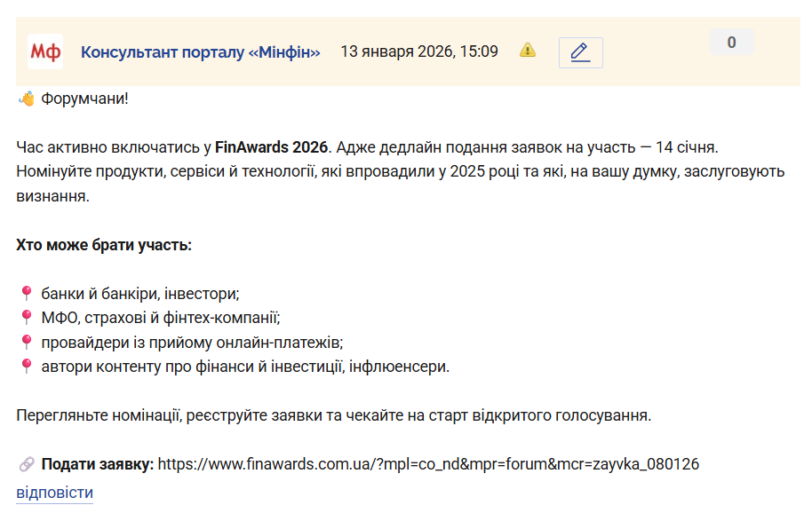Click the post timestamp 13 января 2026, 15:09
The height and width of the screenshot is (521, 812).
[419, 51]
